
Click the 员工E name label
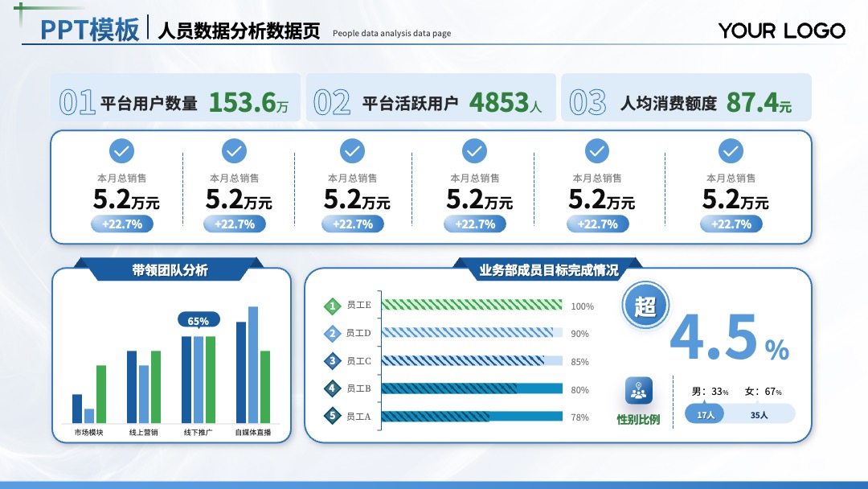coord(358,305)
